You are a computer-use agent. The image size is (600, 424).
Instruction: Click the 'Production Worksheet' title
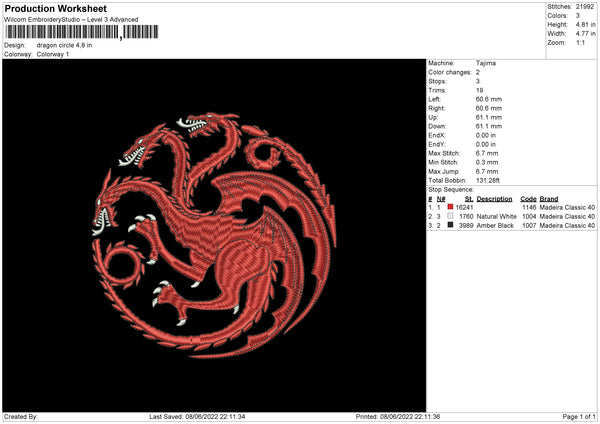point(56,8)
